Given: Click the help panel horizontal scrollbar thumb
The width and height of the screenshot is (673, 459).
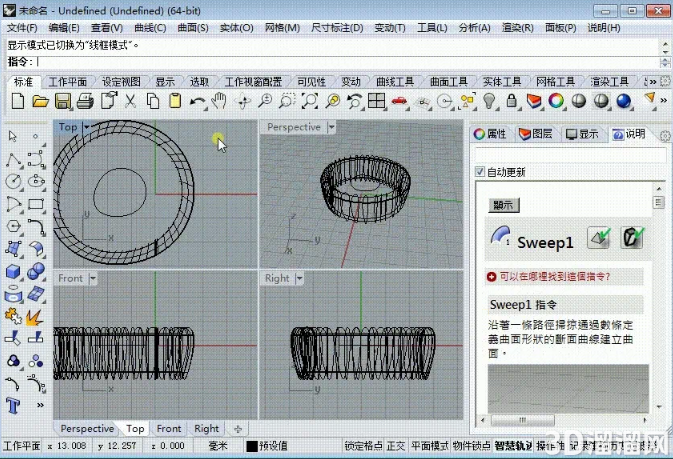Looking at the screenshot, I should click(x=522, y=420).
